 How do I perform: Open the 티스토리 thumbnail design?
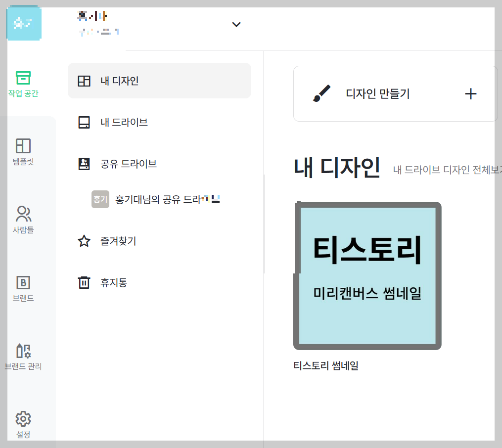coord(367,276)
